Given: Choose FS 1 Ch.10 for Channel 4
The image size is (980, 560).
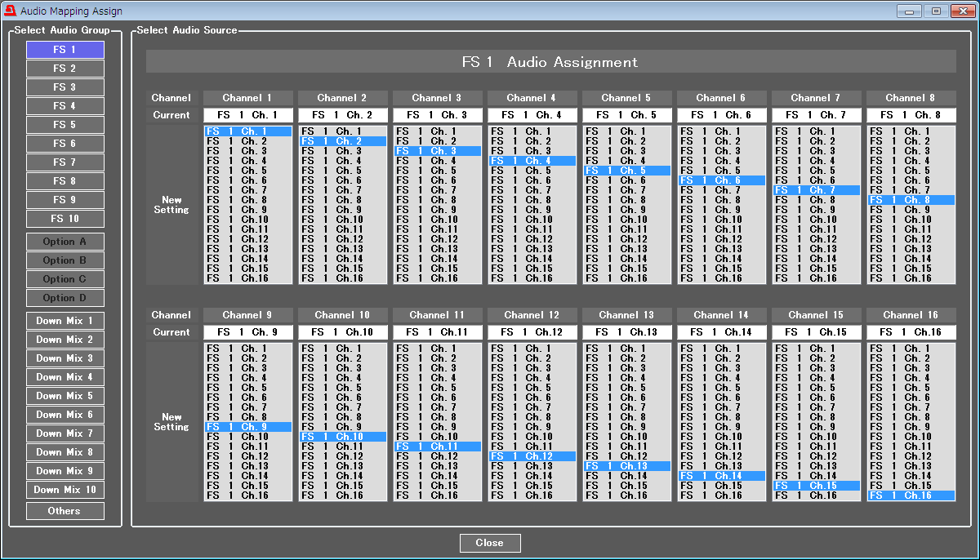Looking at the screenshot, I should click(532, 220).
